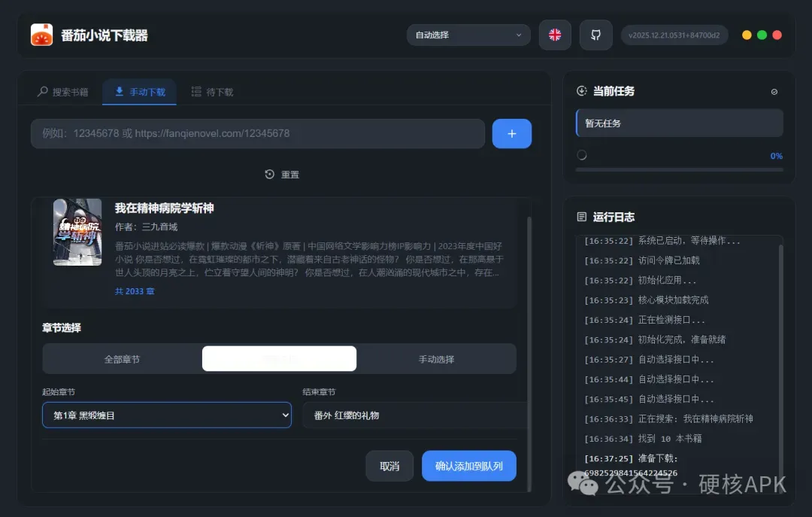The height and width of the screenshot is (517, 812).
Task: Click the 运行日志 panel title
Action: (614, 217)
